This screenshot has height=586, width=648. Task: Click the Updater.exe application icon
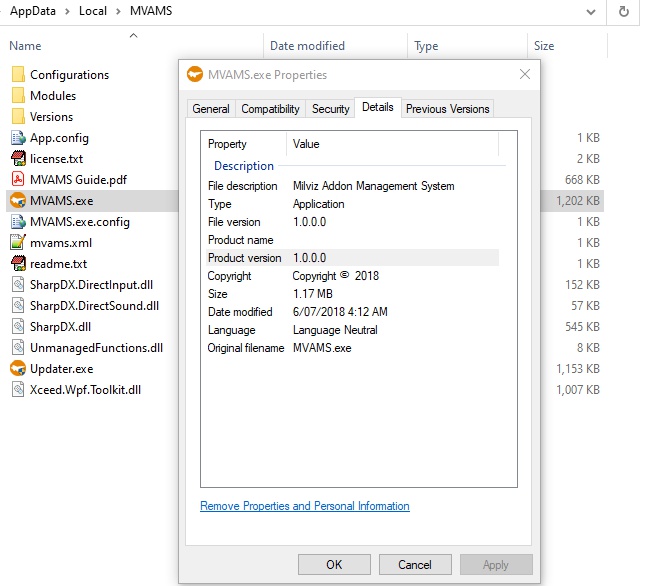[x=18, y=369]
